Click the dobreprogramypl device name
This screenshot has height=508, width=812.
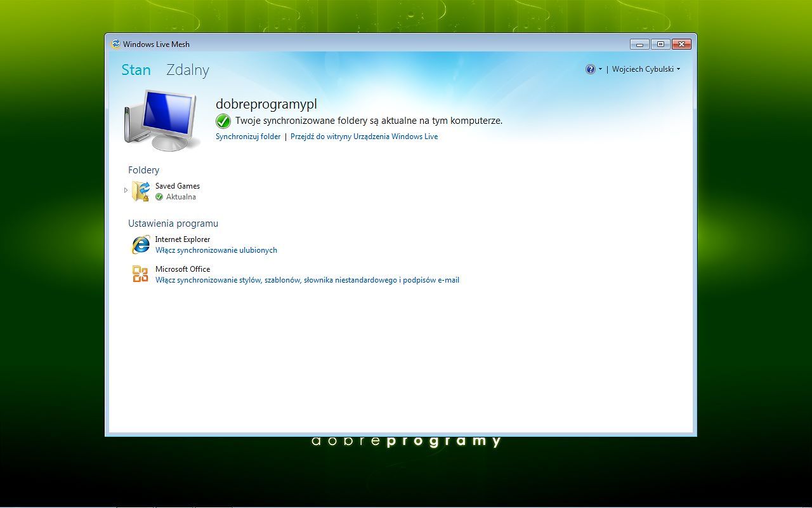pos(266,104)
